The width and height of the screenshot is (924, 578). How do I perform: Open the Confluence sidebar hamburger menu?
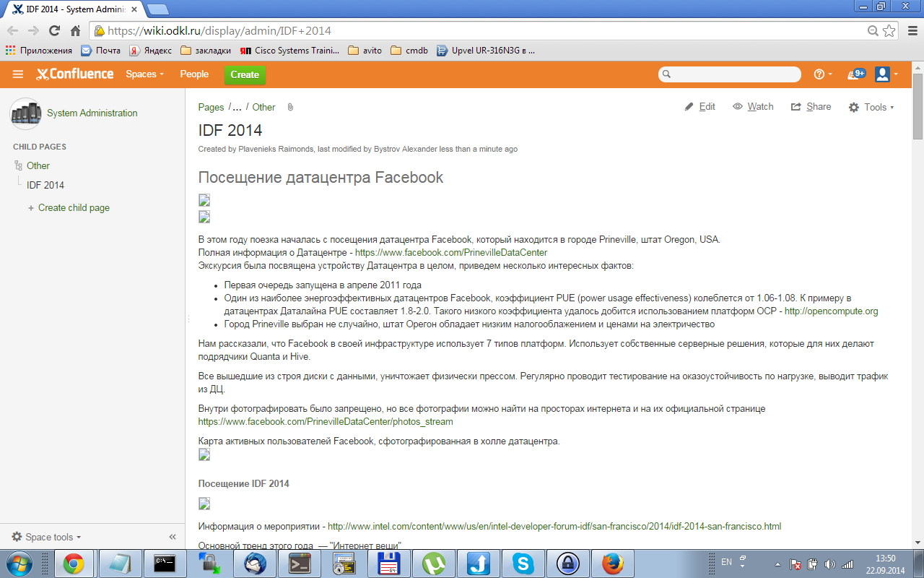pos(18,74)
